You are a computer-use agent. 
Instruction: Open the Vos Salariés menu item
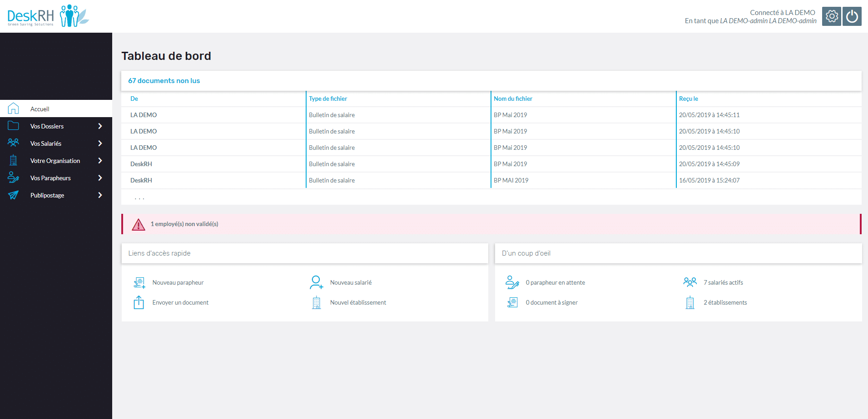pos(56,143)
